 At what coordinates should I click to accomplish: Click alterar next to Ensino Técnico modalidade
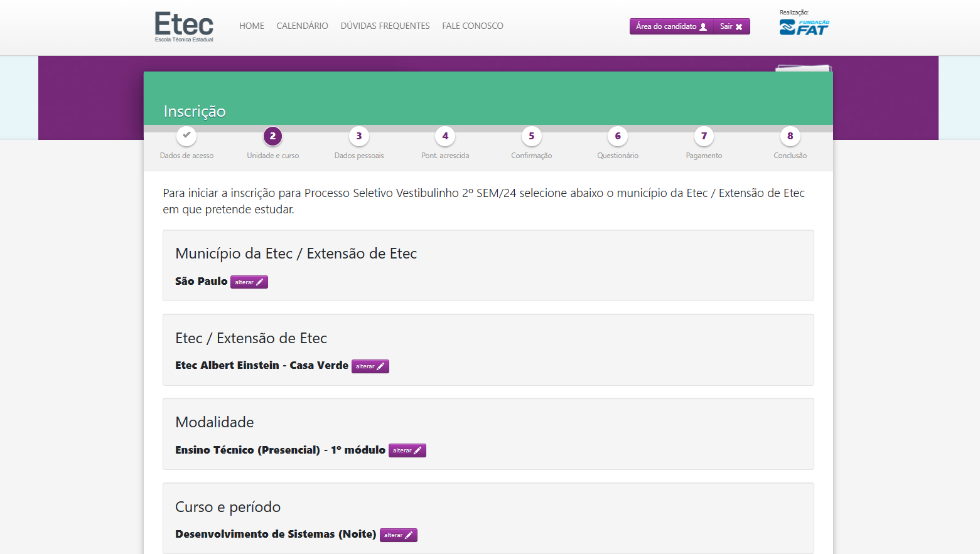(407, 450)
